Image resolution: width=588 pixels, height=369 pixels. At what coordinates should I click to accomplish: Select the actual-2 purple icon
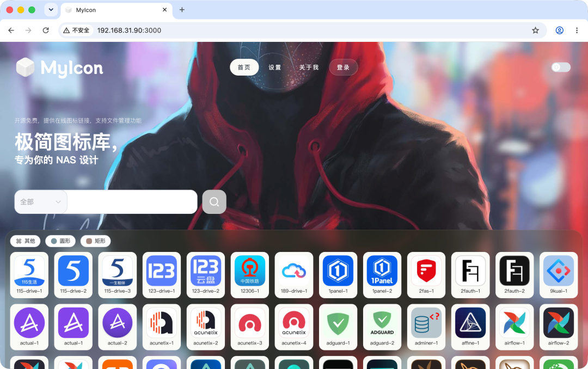(118, 327)
